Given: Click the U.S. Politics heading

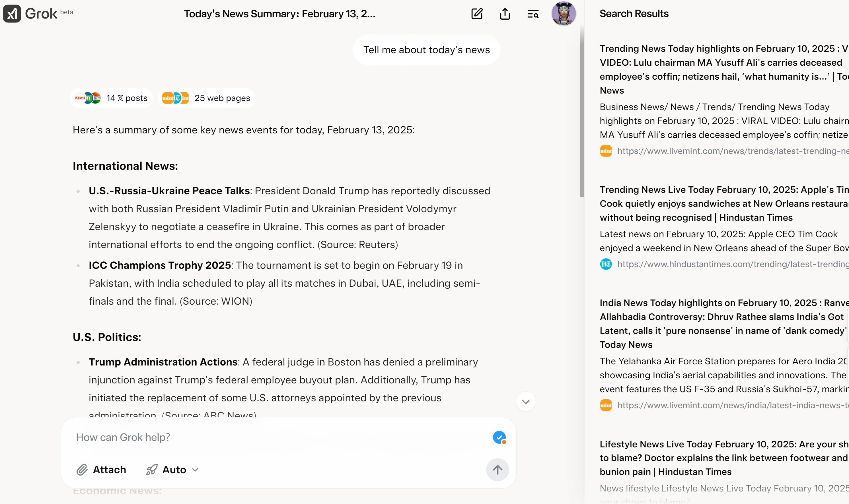Looking at the screenshot, I should coord(107,337).
